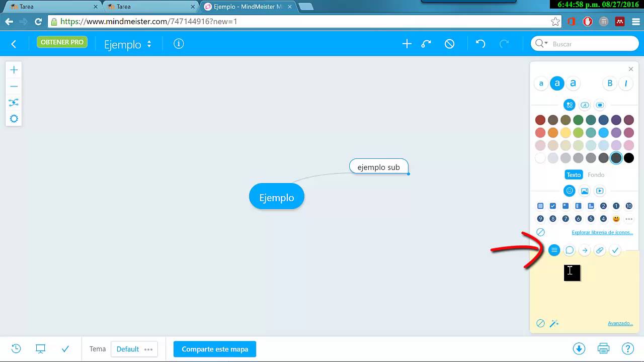Open Explorar libreria de iconos link
Image resolution: width=644 pixels, height=362 pixels.
[x=602, y=232]
